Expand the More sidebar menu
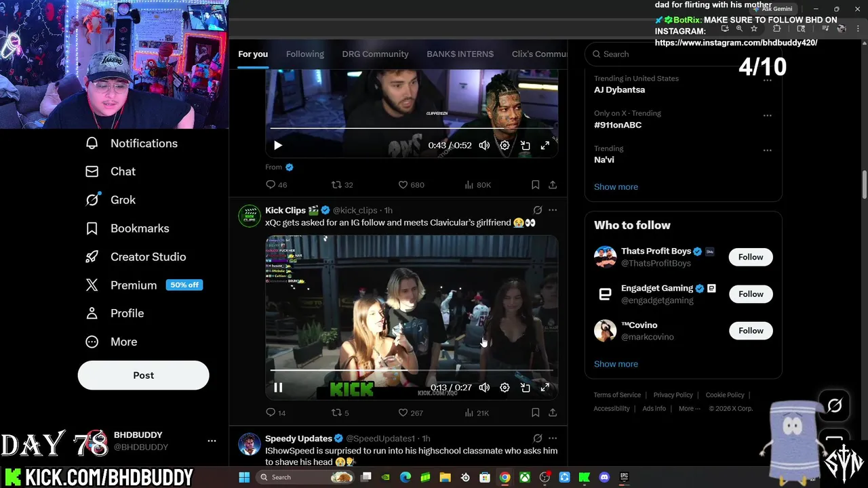This screenshot has height=488, width=868. [x=111, y=342]
